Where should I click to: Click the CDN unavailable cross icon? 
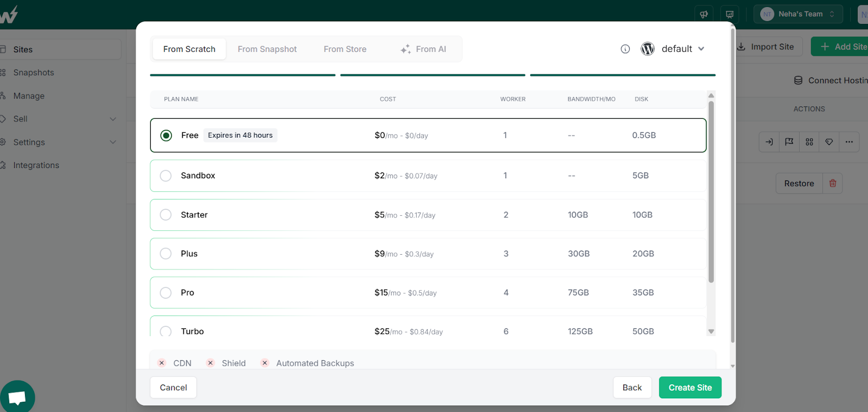162,363
